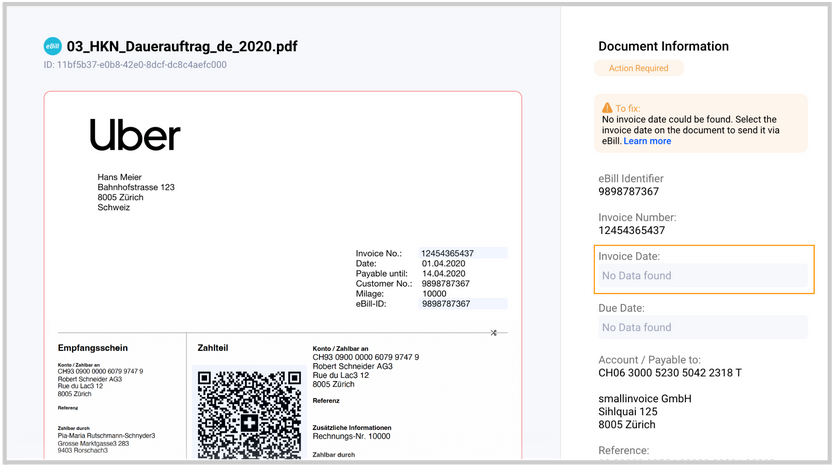Click highlighted eBill-ID 9898787367 on document
Image resolution: width=832 pixels, height=468 pixels.
click(463, 304)
